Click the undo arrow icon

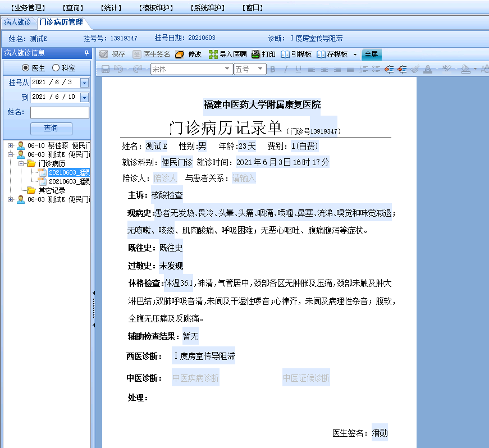[118, 69]
